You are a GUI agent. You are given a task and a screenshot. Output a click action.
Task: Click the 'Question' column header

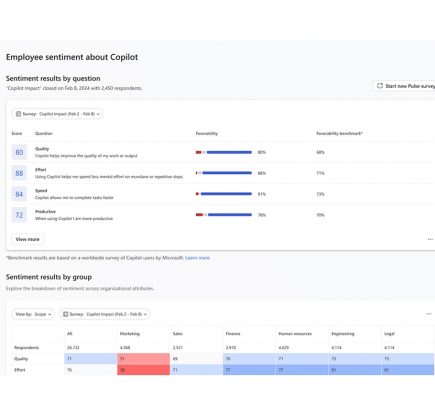point(44,133)
